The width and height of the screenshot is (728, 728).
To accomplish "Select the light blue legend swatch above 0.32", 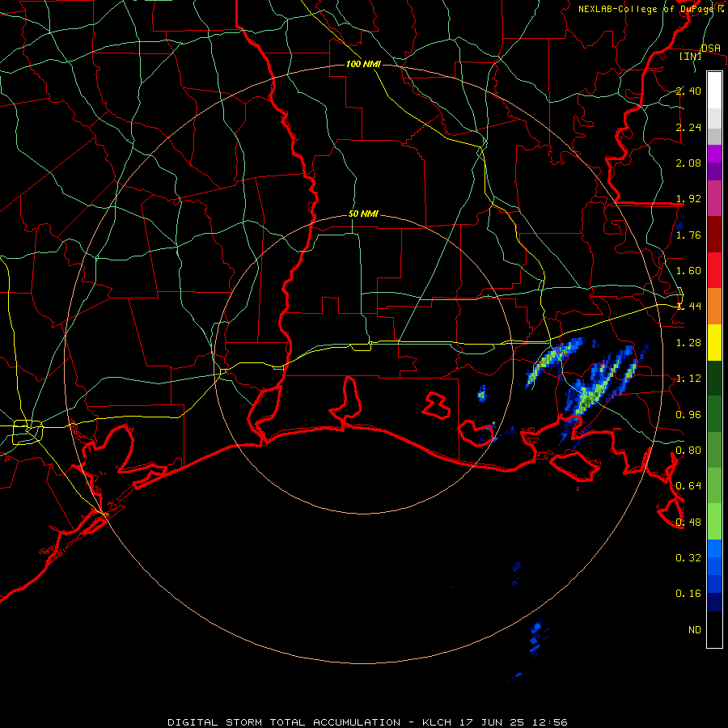I will [x=714, y=548].
